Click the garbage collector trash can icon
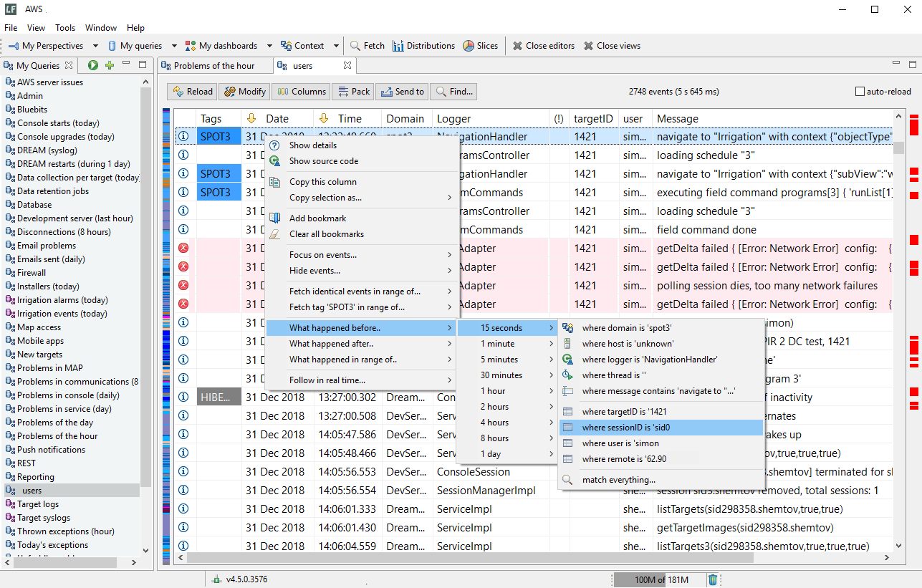The width and height of the screenshot is (922, 588). tap(713, 579)
